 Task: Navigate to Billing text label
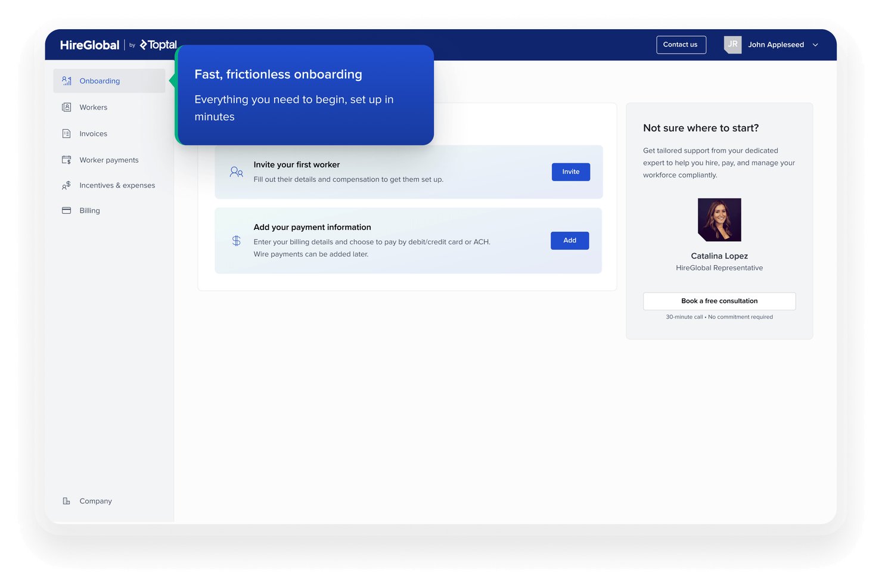coord(90,210)
